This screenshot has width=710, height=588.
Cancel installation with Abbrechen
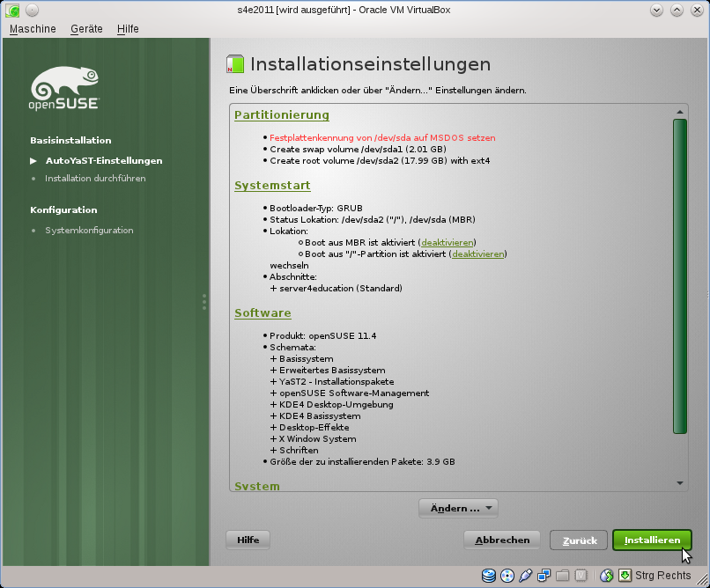502,540
